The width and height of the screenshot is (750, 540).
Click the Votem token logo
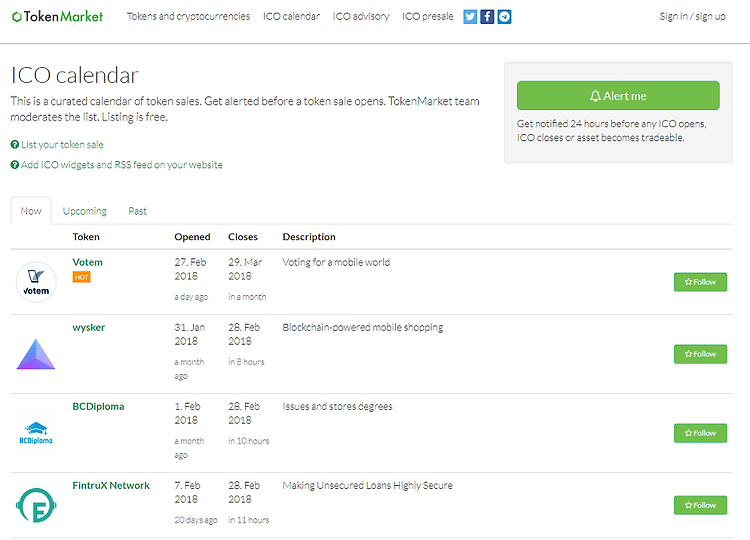pos(36,282)
